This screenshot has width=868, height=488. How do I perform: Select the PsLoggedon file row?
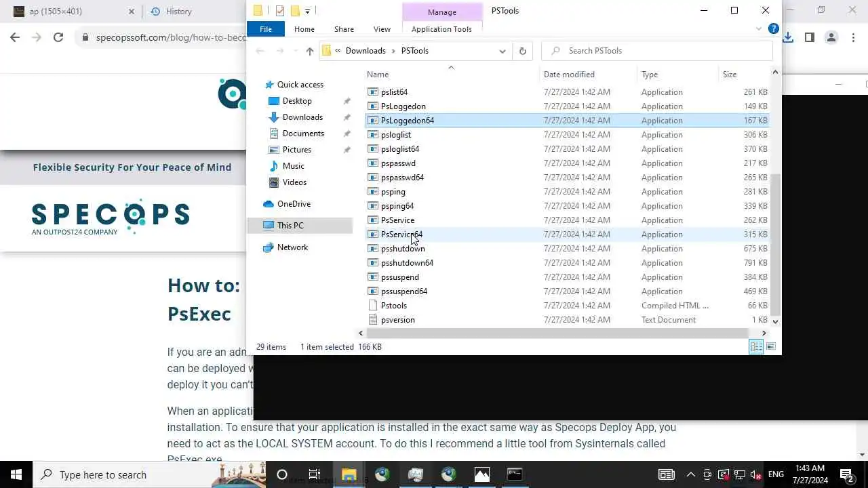[x=567, y=106]
